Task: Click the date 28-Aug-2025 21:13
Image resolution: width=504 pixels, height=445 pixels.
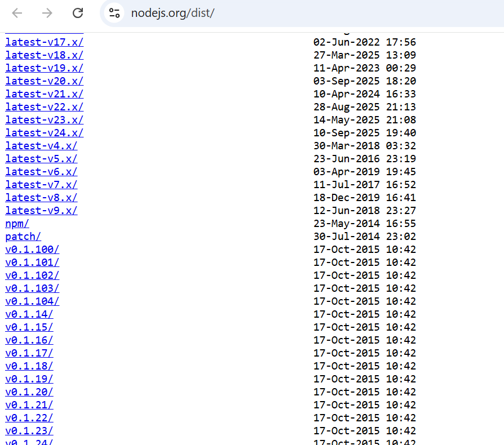Action: click(x=365, y=107)
